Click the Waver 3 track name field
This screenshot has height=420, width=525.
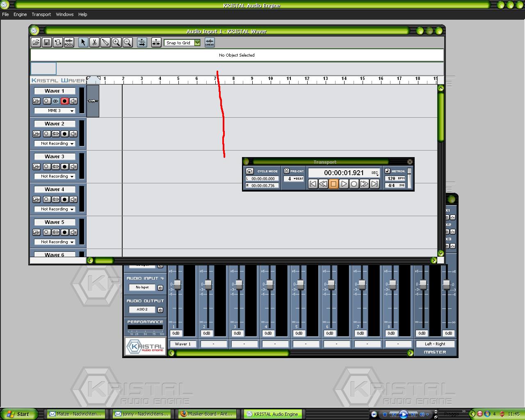(55, 156)
